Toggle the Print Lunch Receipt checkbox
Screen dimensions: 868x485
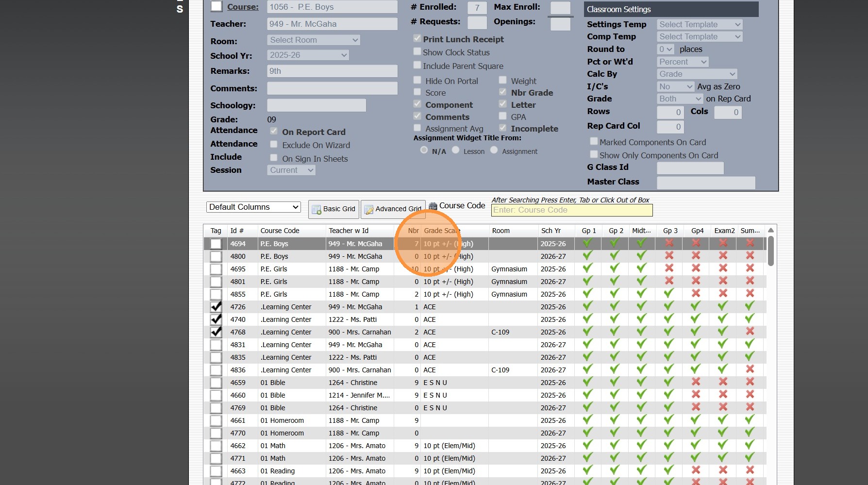417,38
